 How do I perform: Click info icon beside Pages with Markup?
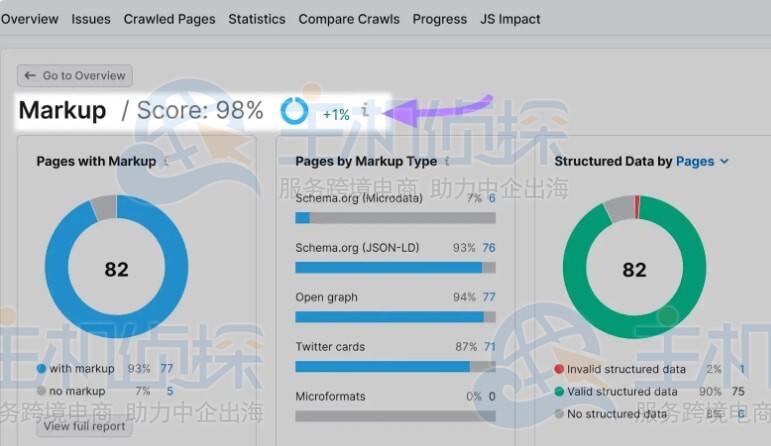pos(166,161)
